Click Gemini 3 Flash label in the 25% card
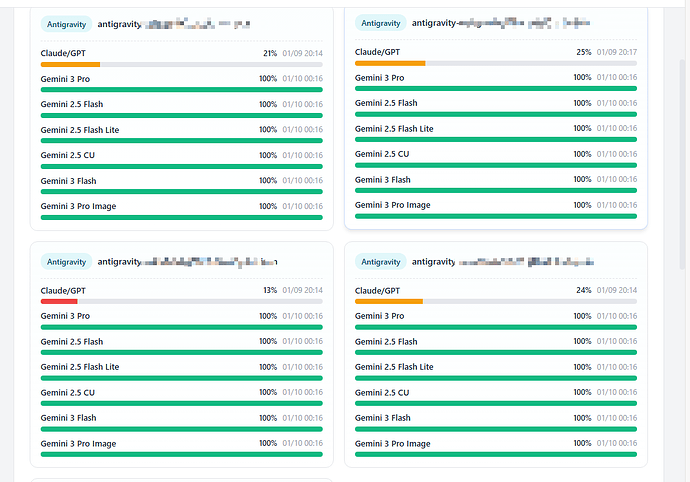Viewport: 690px width, 482px height. [382, 180]
